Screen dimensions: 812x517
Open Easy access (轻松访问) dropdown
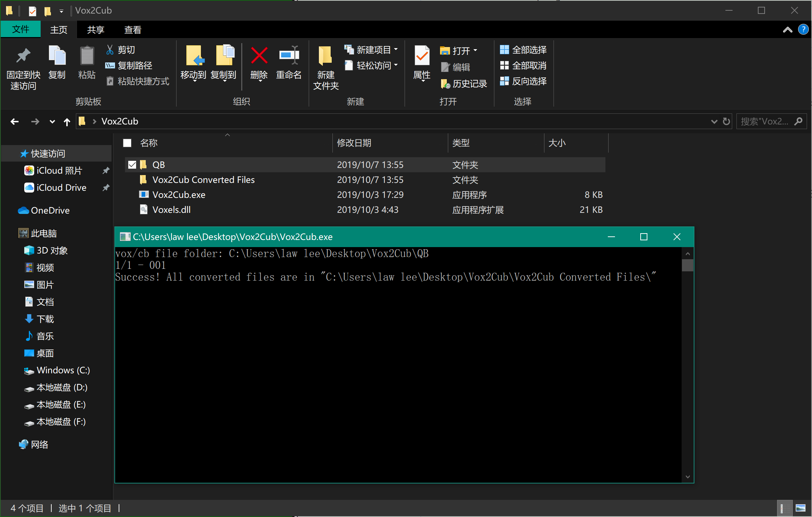371,66
